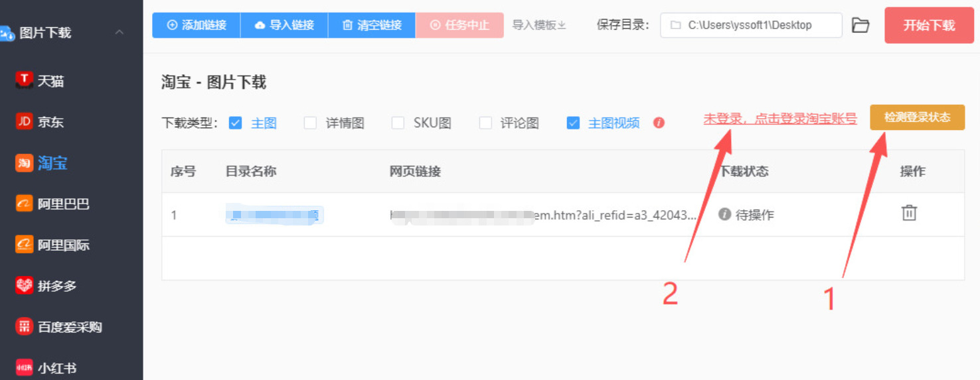Select 淘宝 in the sidebar menu
This screenshot has width=980, height=380.
(52, 163)
